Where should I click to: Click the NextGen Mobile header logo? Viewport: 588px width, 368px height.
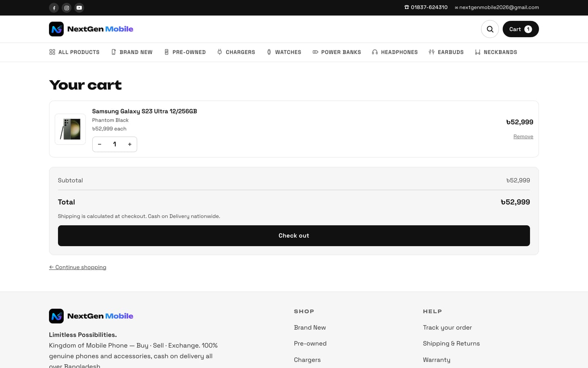click(x=91, y=29)
